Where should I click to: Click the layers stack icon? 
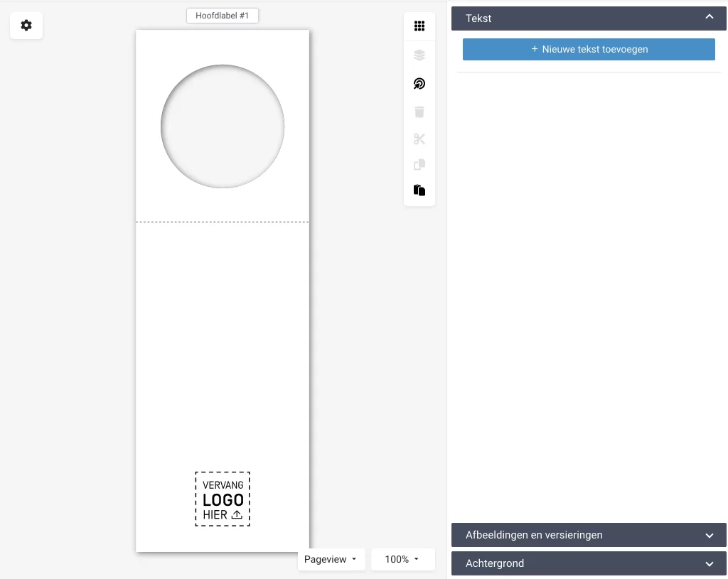coord(419,55)
